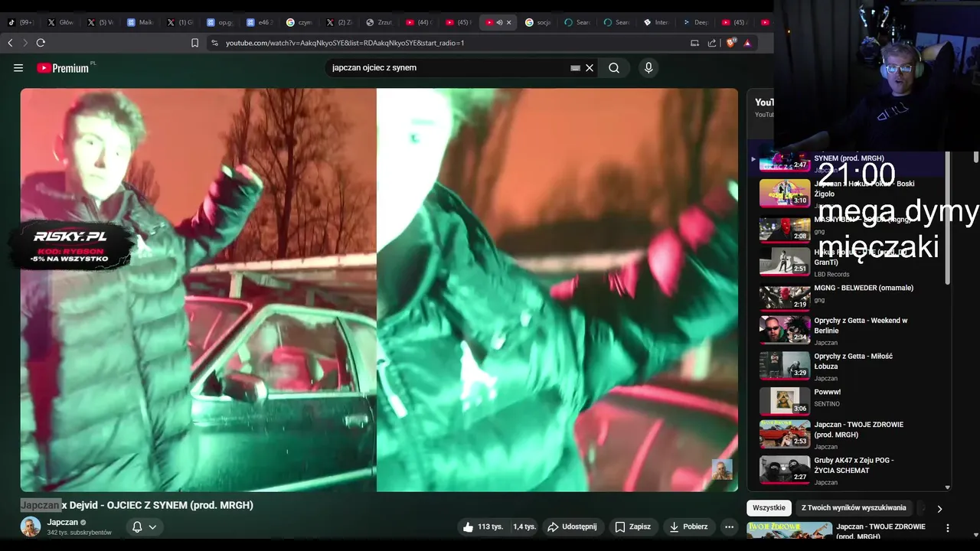Image resolution: width=980 pixels, height=551 pixels.
Task: Start voice search with the microphone
Action: [x=648, y=68]
